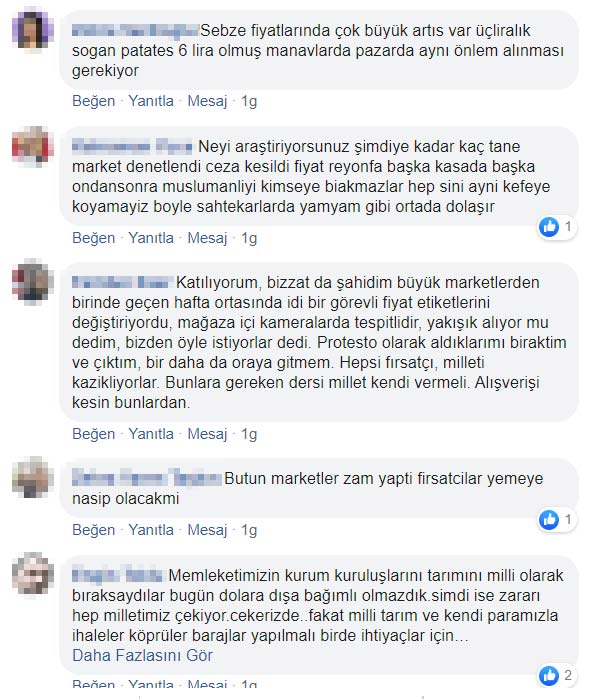This screenshot has width=592, height=699.
Task: Like the Neyi araştiriyorsunuz comment via Beğen
Action: (x=94, y=238)
